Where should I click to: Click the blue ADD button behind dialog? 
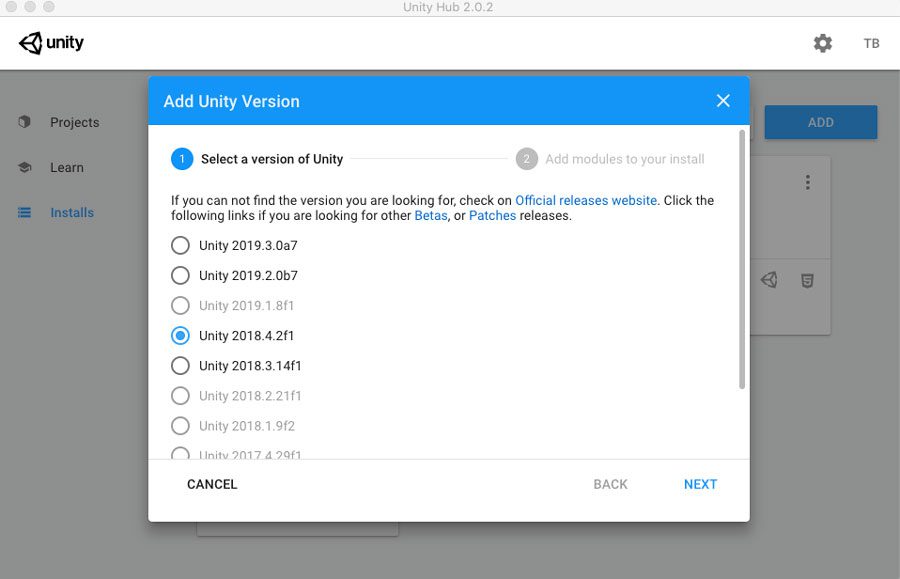[x=820, y=122]
